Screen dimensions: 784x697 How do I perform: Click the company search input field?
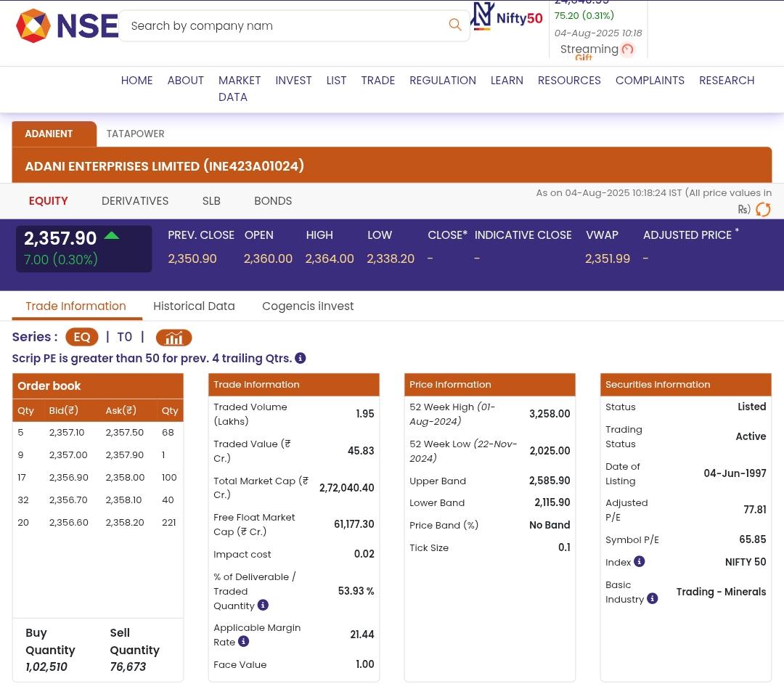(283, 26)
